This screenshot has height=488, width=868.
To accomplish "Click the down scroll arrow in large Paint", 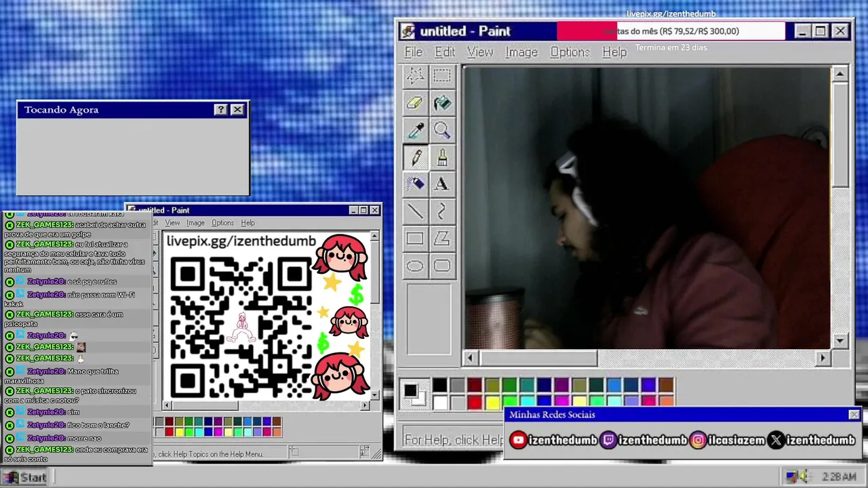I will (x=840, y=341).
